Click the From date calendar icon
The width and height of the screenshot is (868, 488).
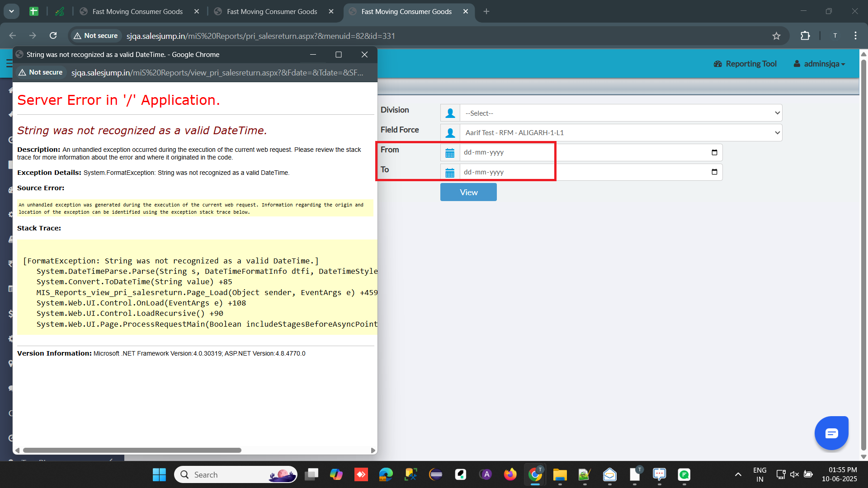(450, 153)
